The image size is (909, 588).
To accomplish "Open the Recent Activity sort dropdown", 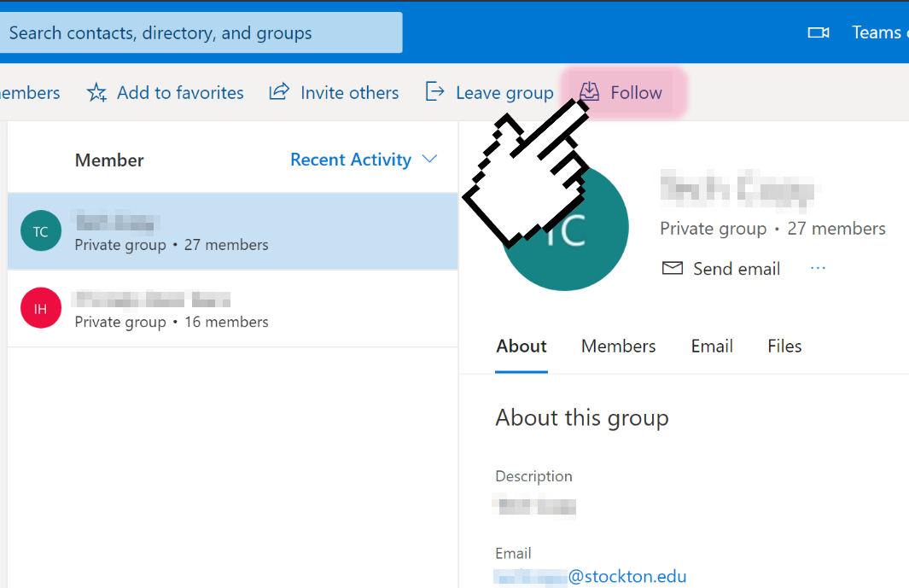I will point(364,160).
